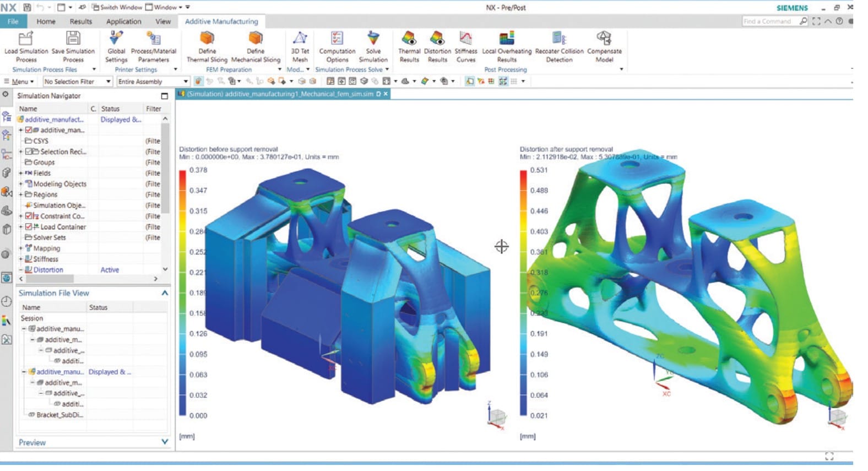Switch to the Results tab
The width and height of the screenshot is (868, 471).
pos(81,21)
